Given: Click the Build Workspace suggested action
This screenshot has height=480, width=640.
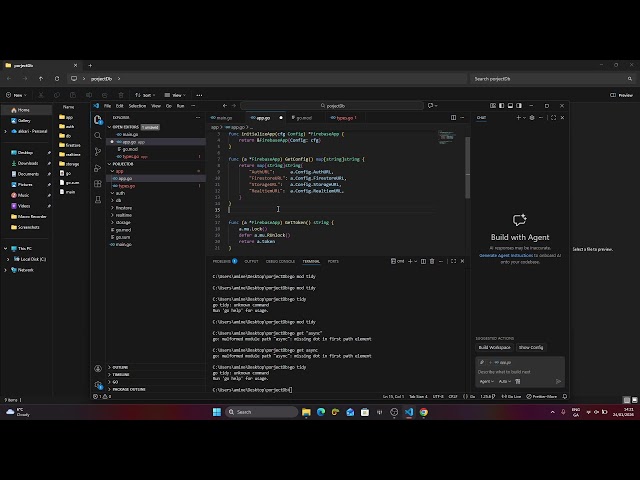Looking at the screenshot, I should (x=494, y=347).
